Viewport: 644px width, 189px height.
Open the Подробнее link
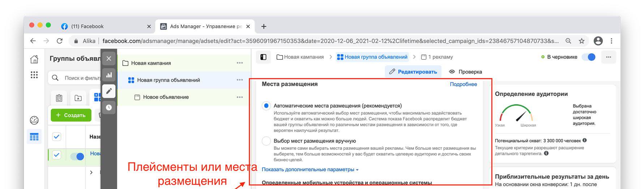[463, 84]
